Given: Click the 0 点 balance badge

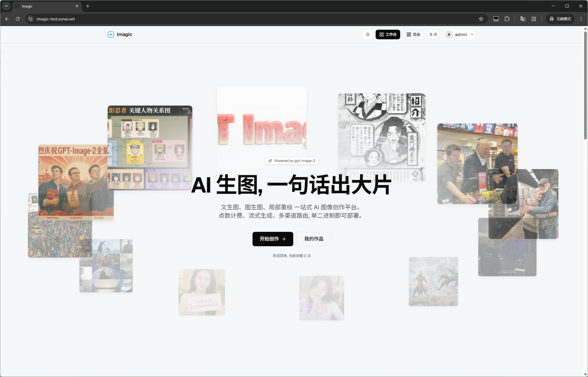Looking at the screenshot, I should pyautogui.click(x=433, y=34).
